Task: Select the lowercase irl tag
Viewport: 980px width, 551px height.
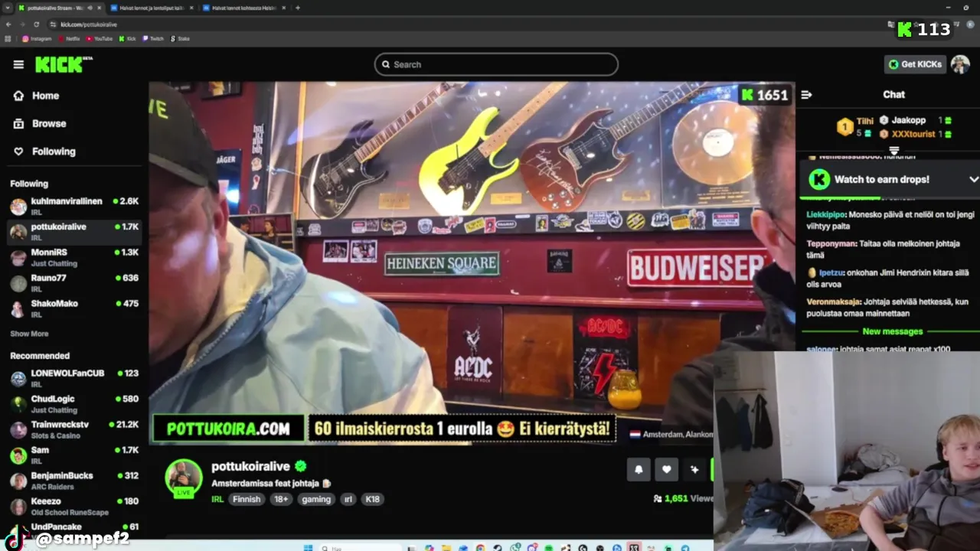Action: (x=348, y=499)
